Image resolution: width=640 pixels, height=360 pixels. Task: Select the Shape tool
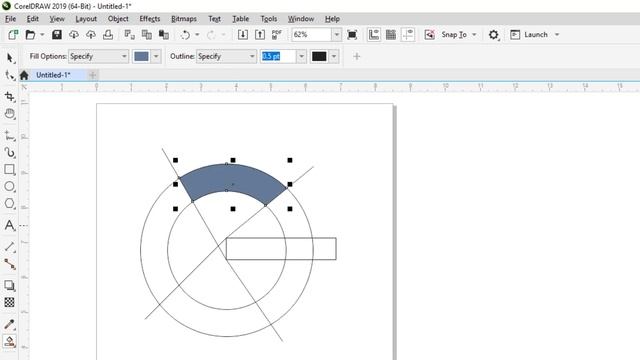[10, 75]
